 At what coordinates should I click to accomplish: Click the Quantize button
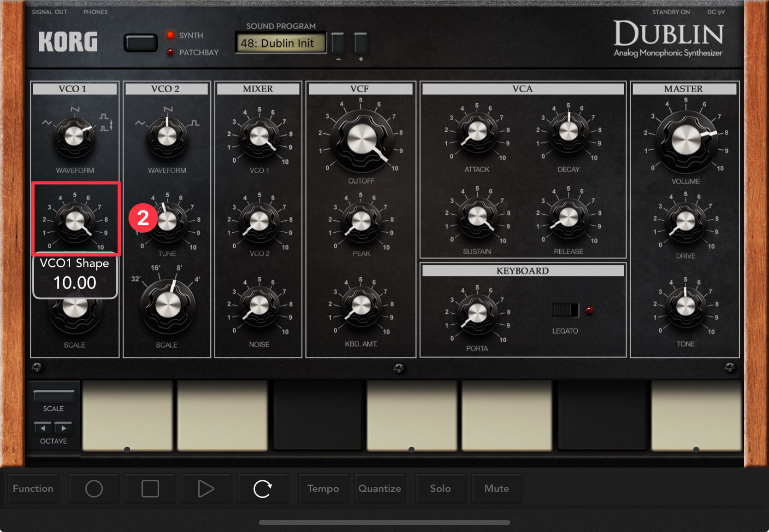379,489
